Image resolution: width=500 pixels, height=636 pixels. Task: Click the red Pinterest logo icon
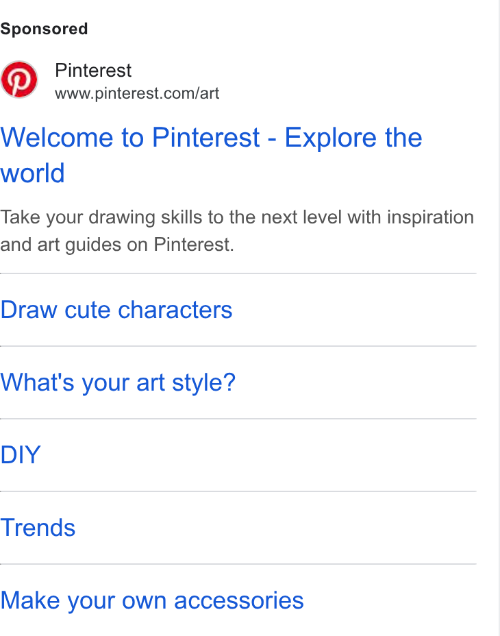pyautogui.click(x=19, y=80)
